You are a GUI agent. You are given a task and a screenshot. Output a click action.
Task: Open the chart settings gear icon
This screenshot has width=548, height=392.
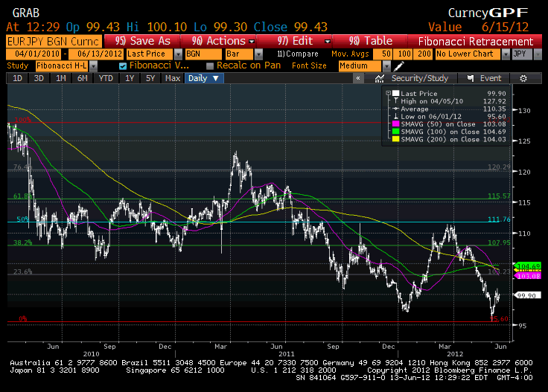click(523, 78)
